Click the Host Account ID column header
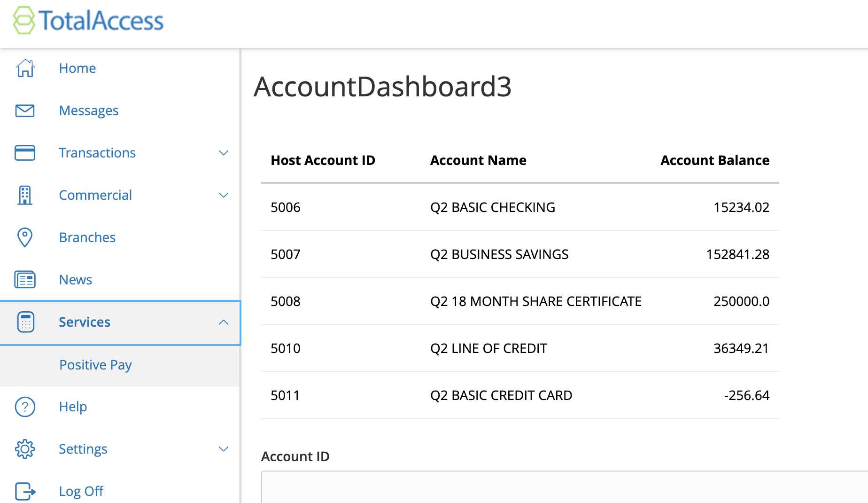Image resolution: width=868 pixels, height=503 pixels. [323, 160]
